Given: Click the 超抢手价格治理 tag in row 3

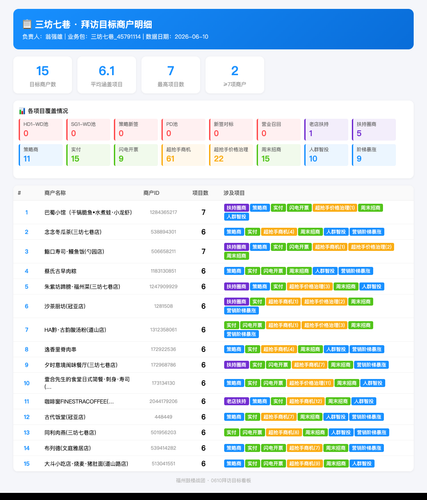Looking at the screenshot, I should [x=371, y=247].
